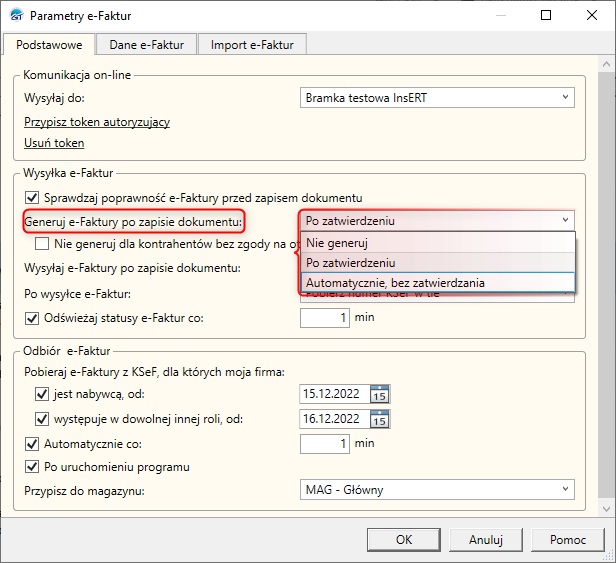Click the app icon in title bar
The width and height of the screenshot is (616, 563).
tap(16, 16)
